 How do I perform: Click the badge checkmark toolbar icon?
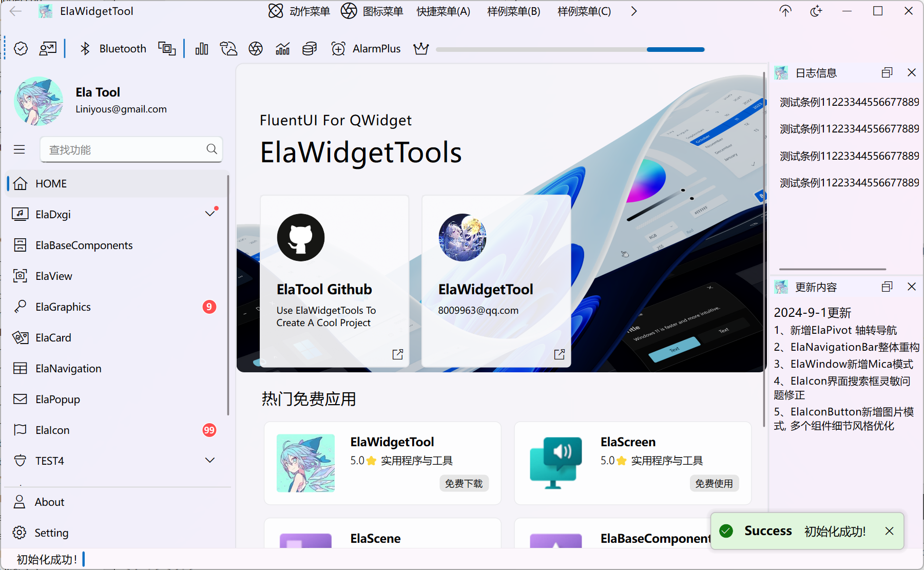21,49
